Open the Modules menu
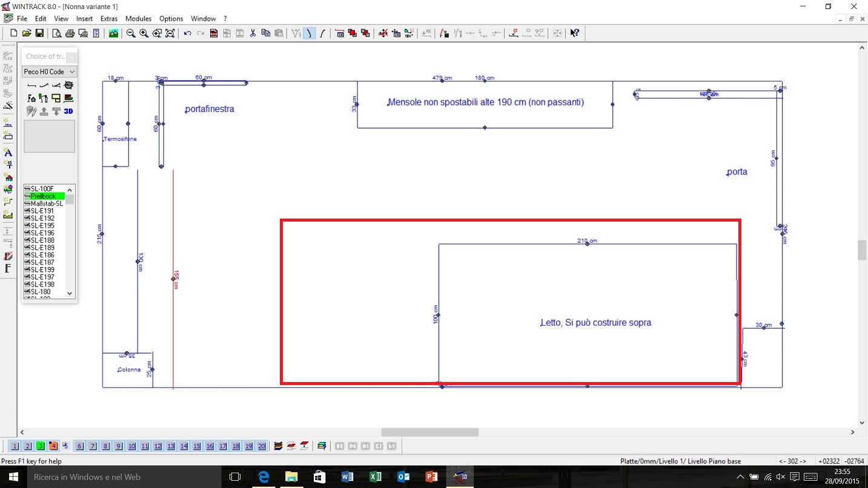 (x=138, y=19)
